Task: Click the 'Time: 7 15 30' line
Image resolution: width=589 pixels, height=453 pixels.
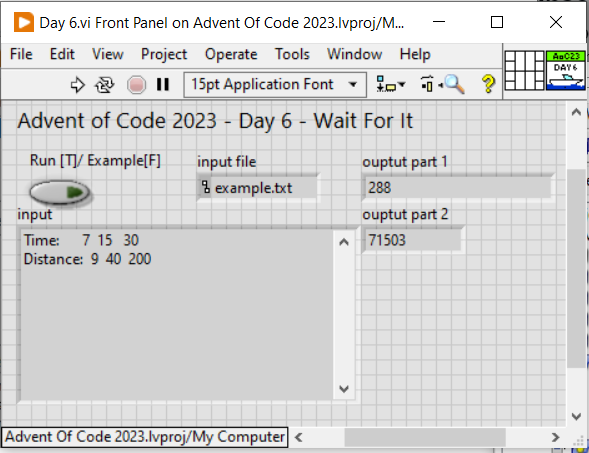Action: coord(81,240)
